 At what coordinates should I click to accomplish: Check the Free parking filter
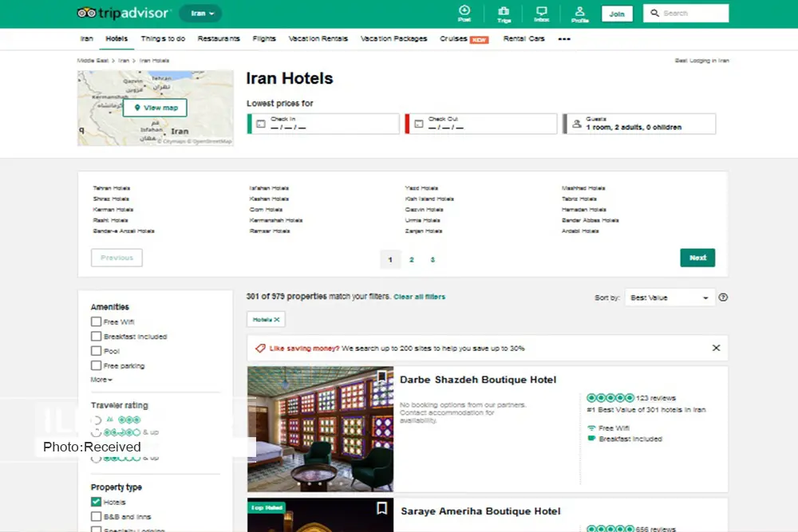point(97,365)
